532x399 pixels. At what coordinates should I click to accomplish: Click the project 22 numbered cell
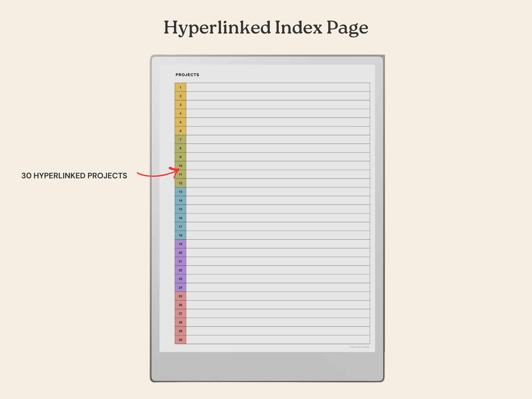click(180, 270)
